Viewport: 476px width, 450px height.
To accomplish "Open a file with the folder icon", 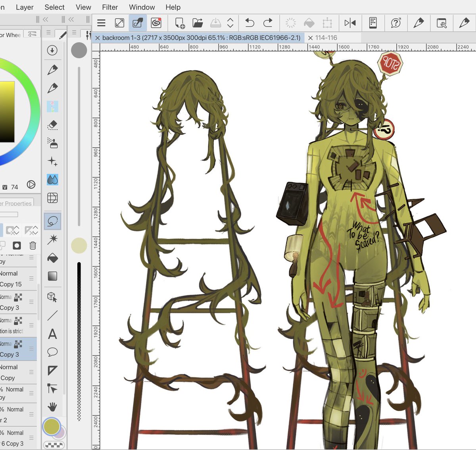I will (x=198, y=23).
